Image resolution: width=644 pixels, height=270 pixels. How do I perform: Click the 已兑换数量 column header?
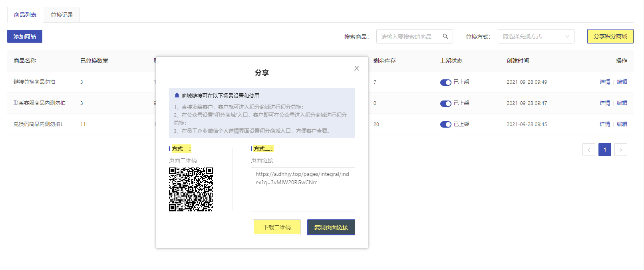pyautogui.click(x=94, y=61)
